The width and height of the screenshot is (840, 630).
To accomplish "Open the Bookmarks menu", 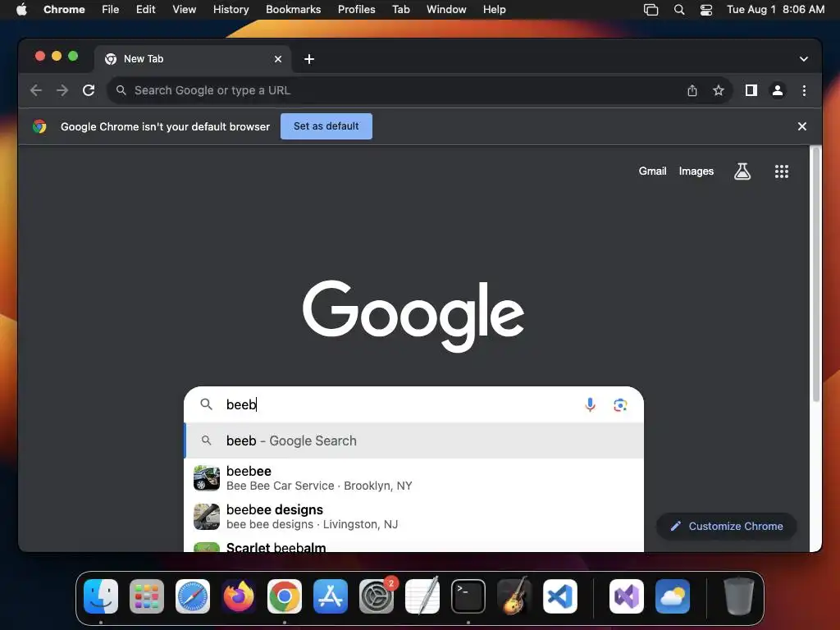I will (x=293, y=10).
